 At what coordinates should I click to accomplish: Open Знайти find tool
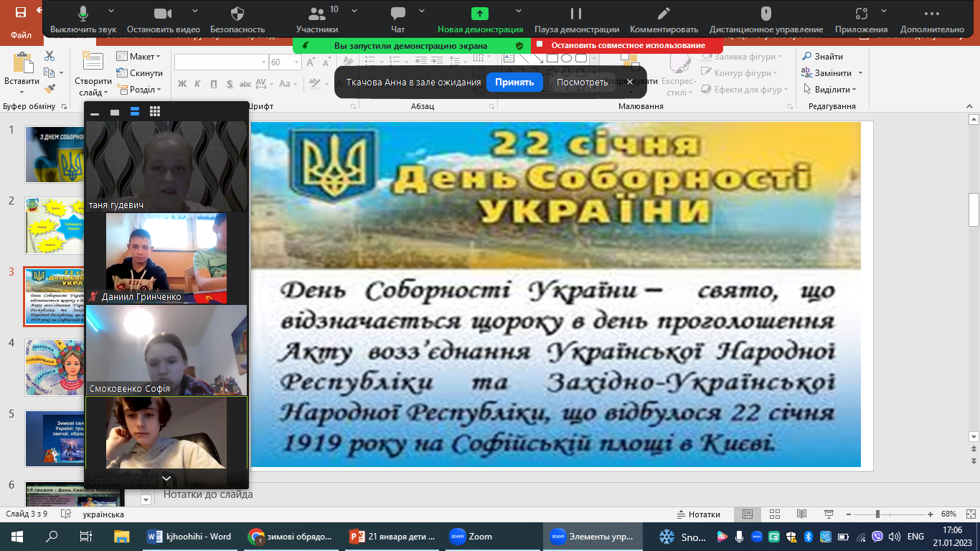click(x=823, y=56)
